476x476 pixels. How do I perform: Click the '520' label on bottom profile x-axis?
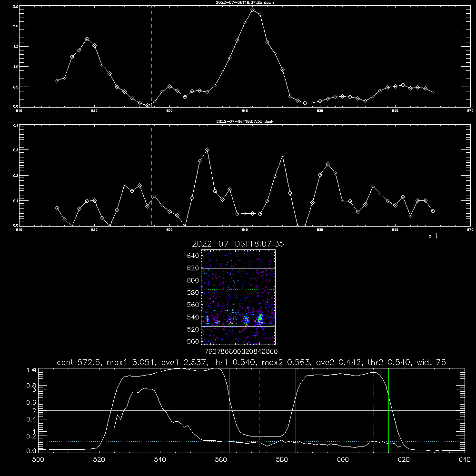click(99, 460)
